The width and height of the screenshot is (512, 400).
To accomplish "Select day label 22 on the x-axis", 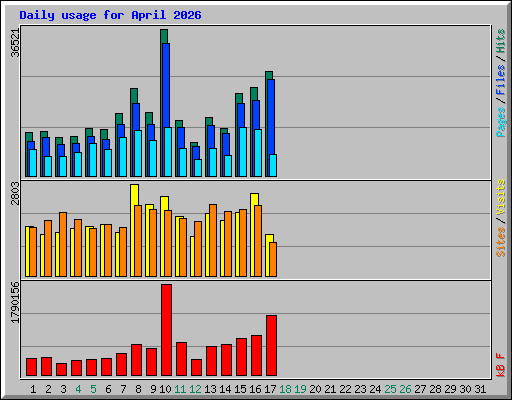I will click(345, 389).
